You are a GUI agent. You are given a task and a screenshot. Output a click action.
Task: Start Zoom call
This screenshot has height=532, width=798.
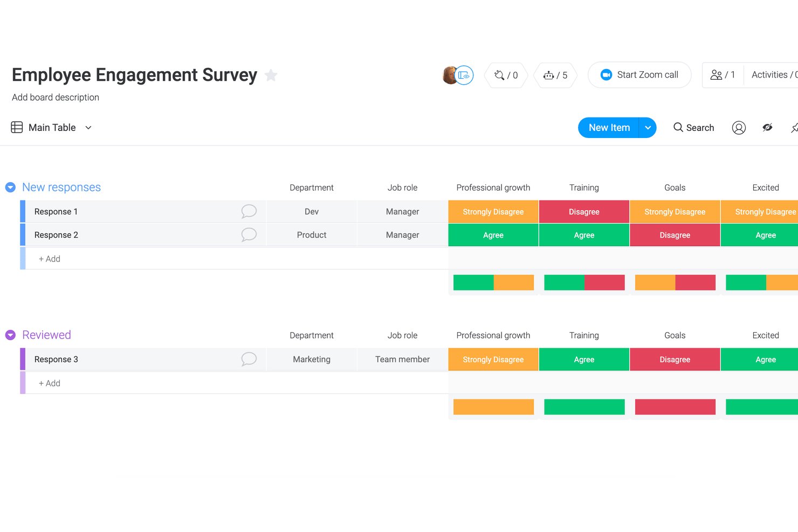pyautogui.click(x=639, y=75)
